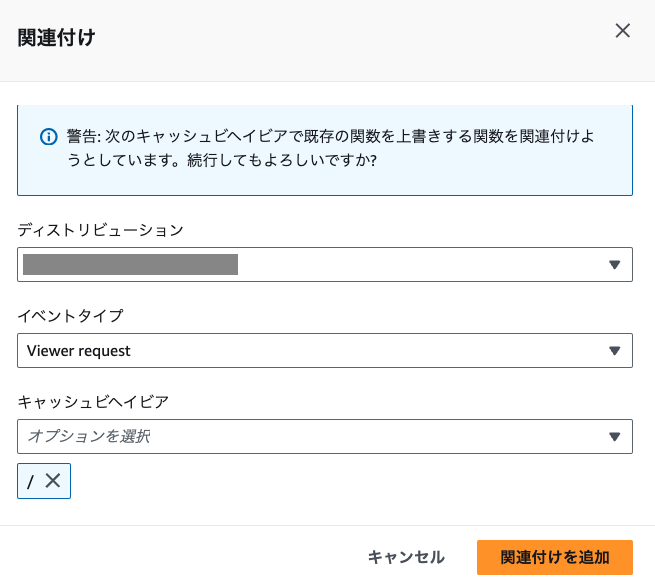Click the 関連付け dialog title
Viewport: 655px width, 587px height.
click(56, 38)
